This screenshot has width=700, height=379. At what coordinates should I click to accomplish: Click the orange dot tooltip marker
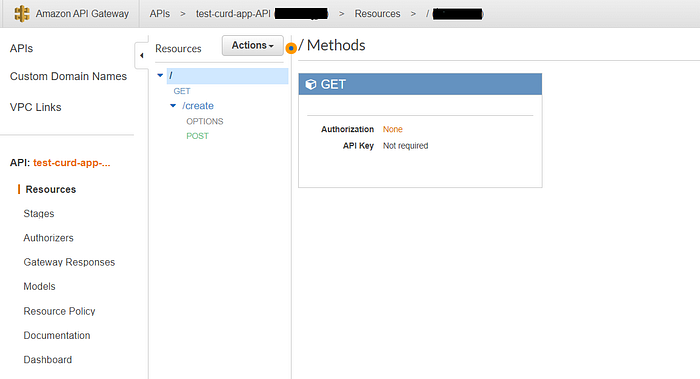pyautogui.click(x=291, y=48)
